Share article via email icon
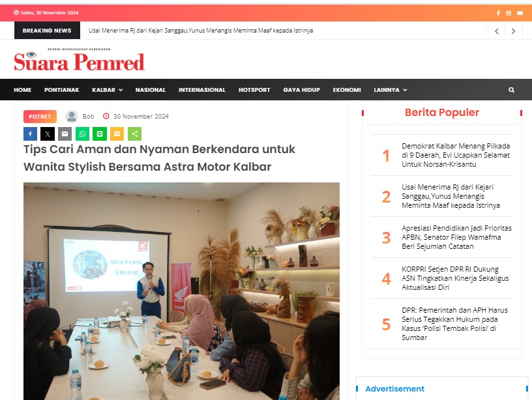The height and width of the screenshot is (400, 532). tap(65, 134)
